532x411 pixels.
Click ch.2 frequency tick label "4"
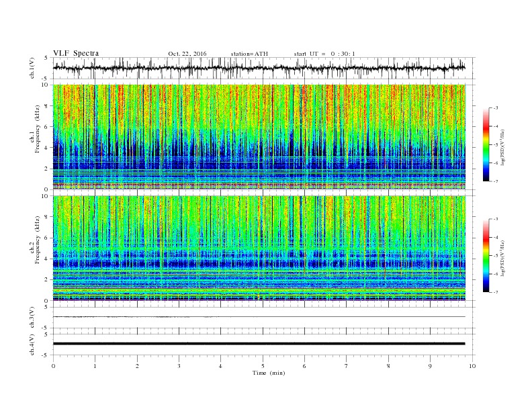point(47,259)
